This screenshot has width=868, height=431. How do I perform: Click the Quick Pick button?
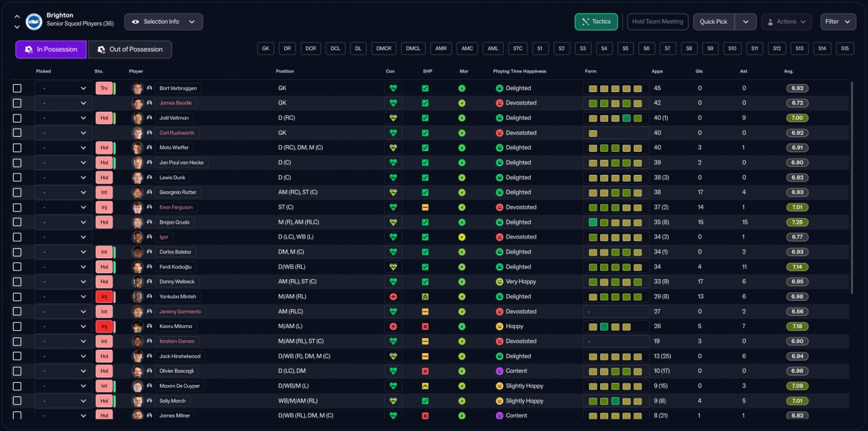tap(714, 22)
